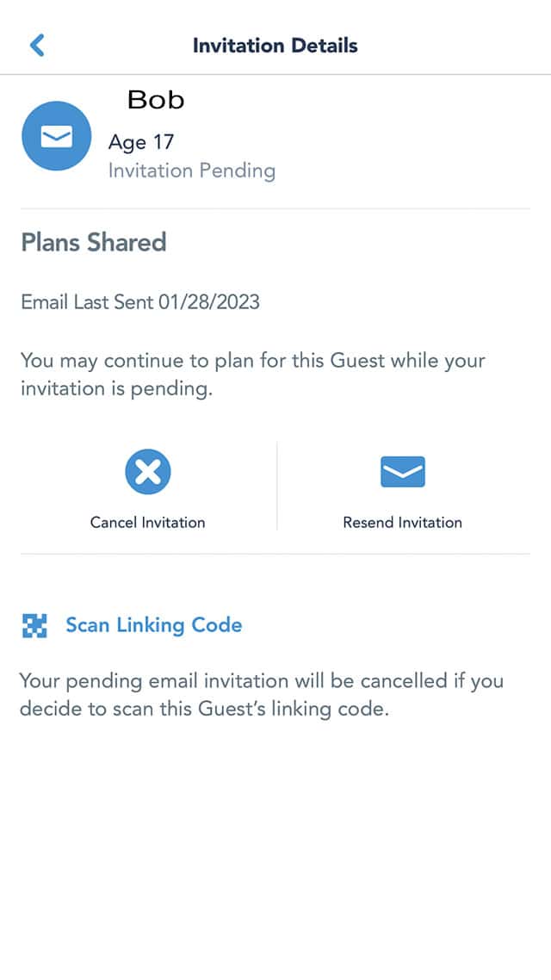This screenshot has width=551, height=980.
Task: Tap the round envelope avatar beside Bob
Action: [x=56, y=135]
